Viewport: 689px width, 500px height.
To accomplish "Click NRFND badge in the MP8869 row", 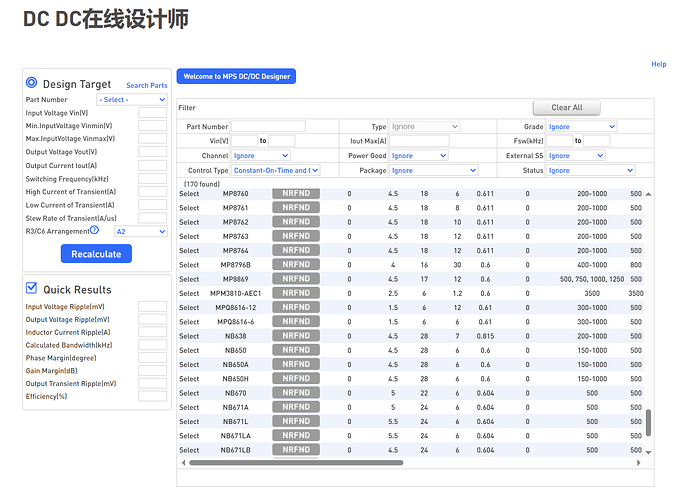I will [296, 278].
